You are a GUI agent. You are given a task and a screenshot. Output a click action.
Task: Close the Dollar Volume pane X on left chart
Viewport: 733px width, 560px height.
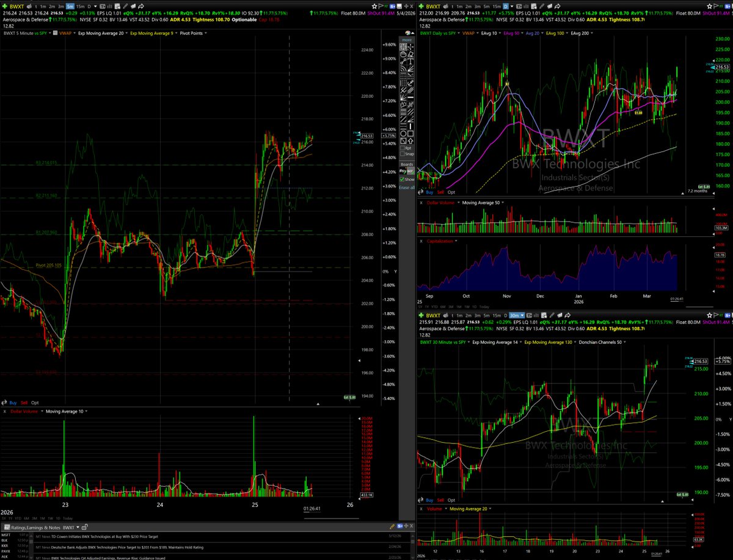pos(5,411)
